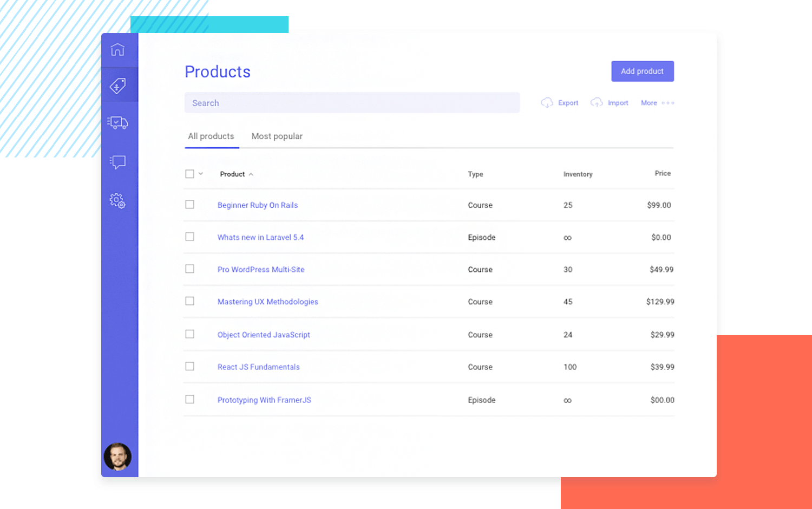This screenshot has width=812, height=509.
Task: Open the Mastering UX Methodologies link
Action: coord(267,302)
